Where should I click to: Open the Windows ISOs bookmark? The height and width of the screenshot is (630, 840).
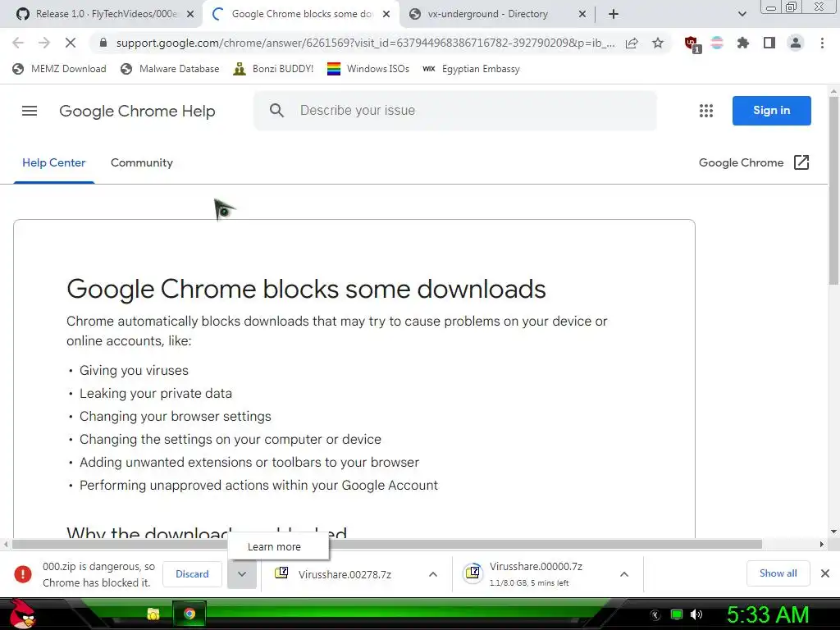coord(368,69)
